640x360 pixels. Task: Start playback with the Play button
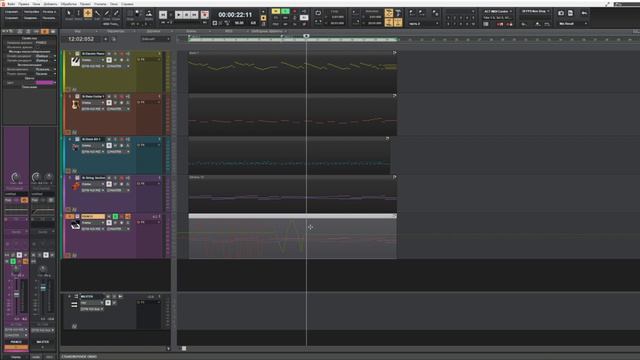pyautogui.click(x=179, y=15)
